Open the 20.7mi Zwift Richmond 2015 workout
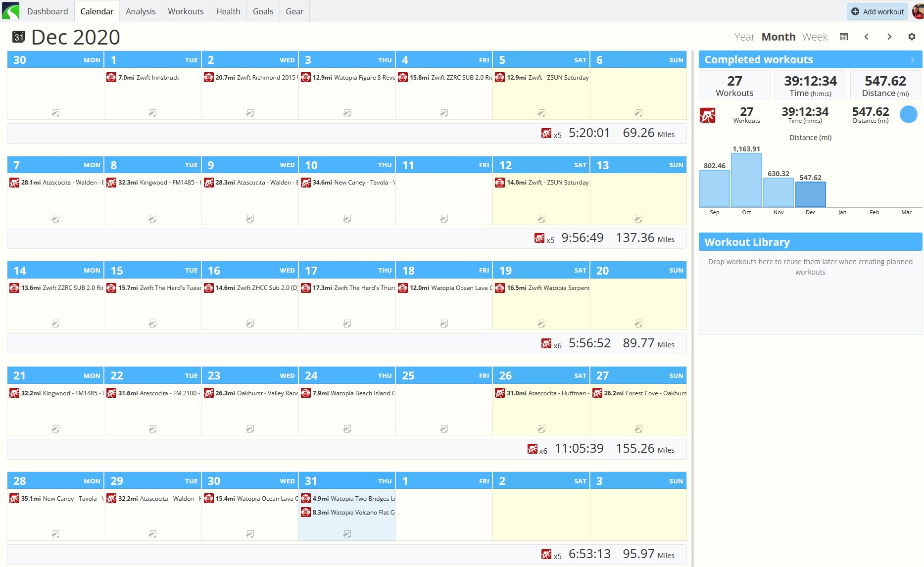 click(x=250, y=77)
